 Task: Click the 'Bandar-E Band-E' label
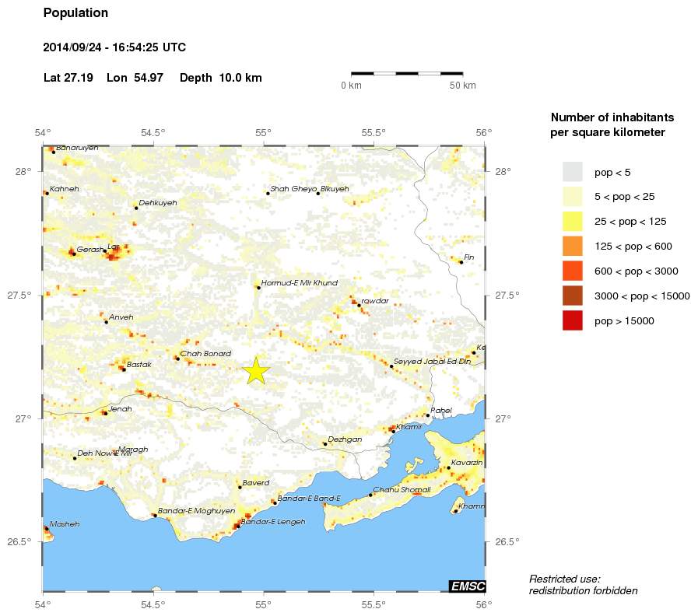309,499
